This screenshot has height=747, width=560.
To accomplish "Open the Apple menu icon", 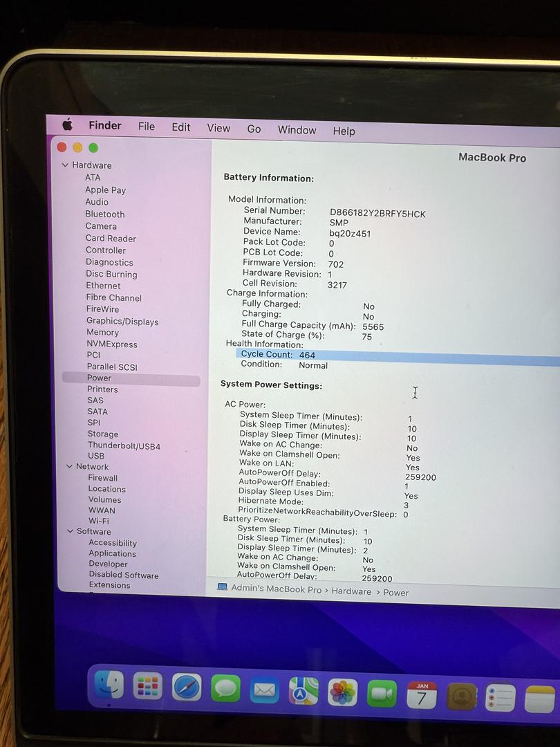I will tap(68, 124).
